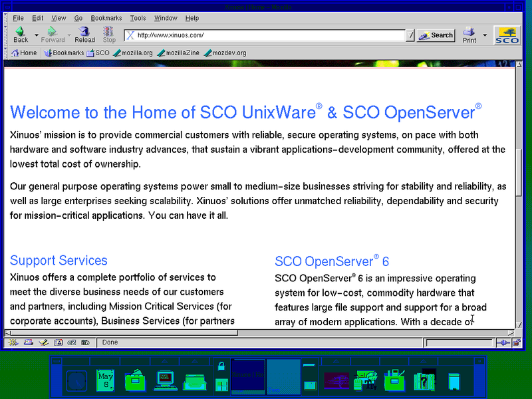Screen dimensions: 532x399
Task: Open the clock on the CDE front panel
Action: (76, 380)
